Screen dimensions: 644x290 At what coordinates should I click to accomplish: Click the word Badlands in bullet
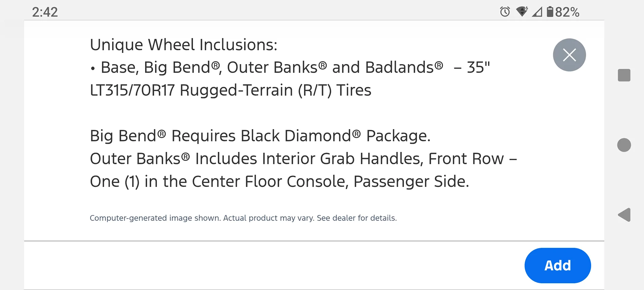point(399,67)
